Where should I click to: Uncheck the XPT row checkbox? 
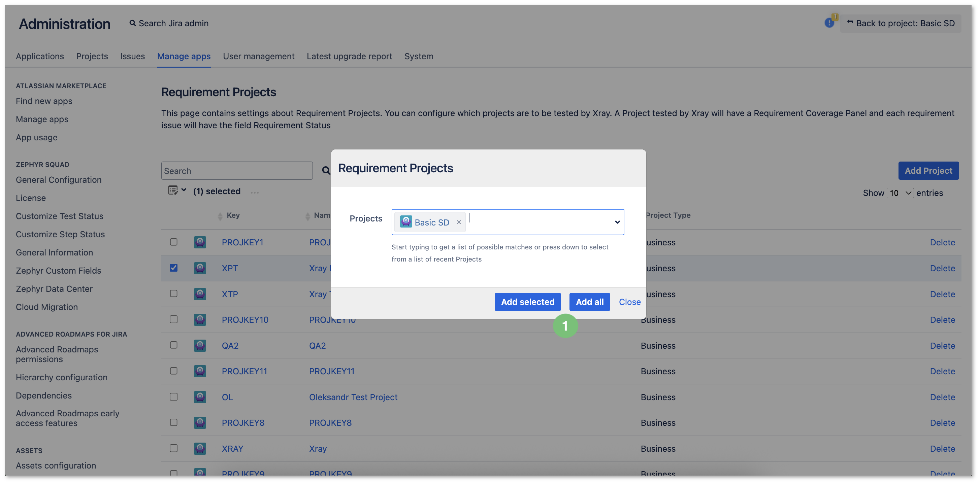point(173,268)
